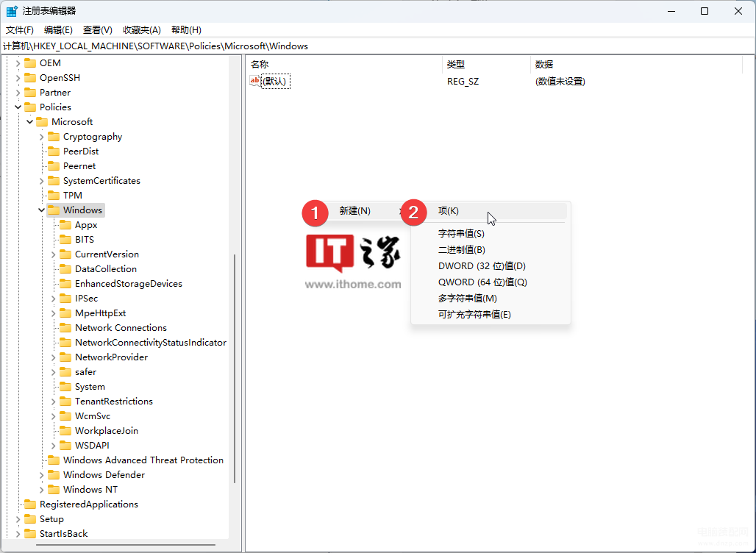Open the 查看(V) menu
This screenshot has width=756, height=553.
click(97, 30)
